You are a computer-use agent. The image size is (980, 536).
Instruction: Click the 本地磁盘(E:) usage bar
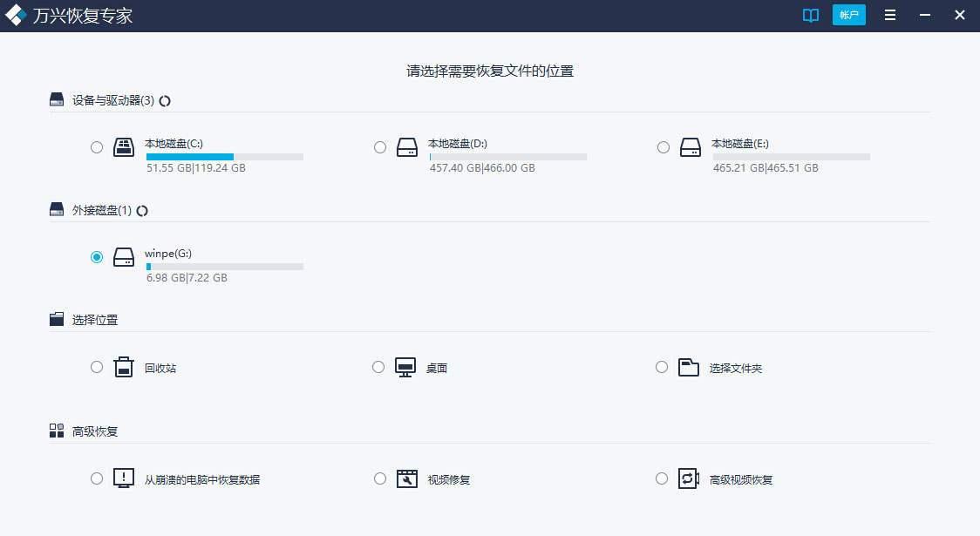click(792, 157)
